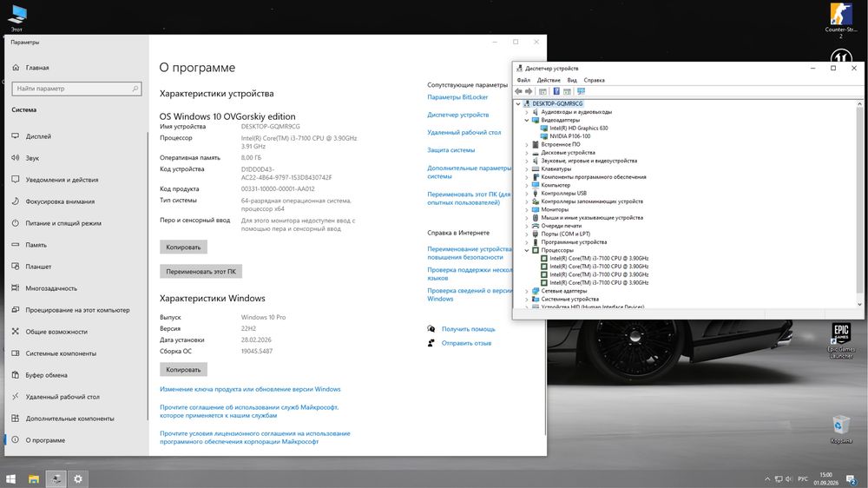This screenshot has height=488, width=868.
Task: Expand Дисковые устройства node
Action: (527, 153)
